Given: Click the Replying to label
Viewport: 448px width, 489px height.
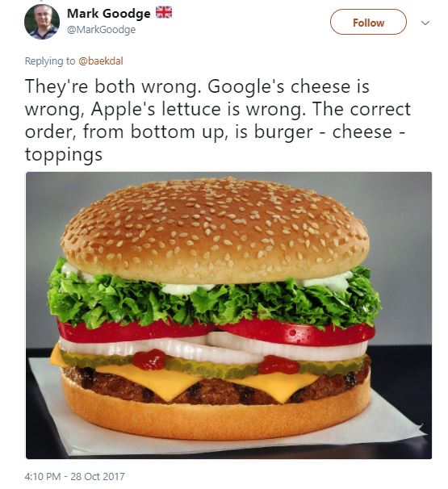Looking at the screenshot, I should (x=50, y=61).
